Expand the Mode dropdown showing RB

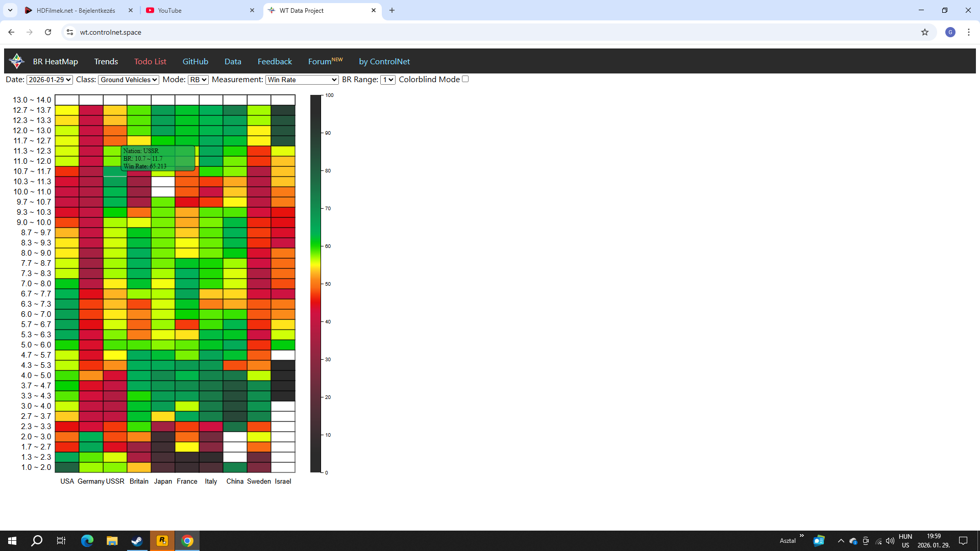click(198, 80)
